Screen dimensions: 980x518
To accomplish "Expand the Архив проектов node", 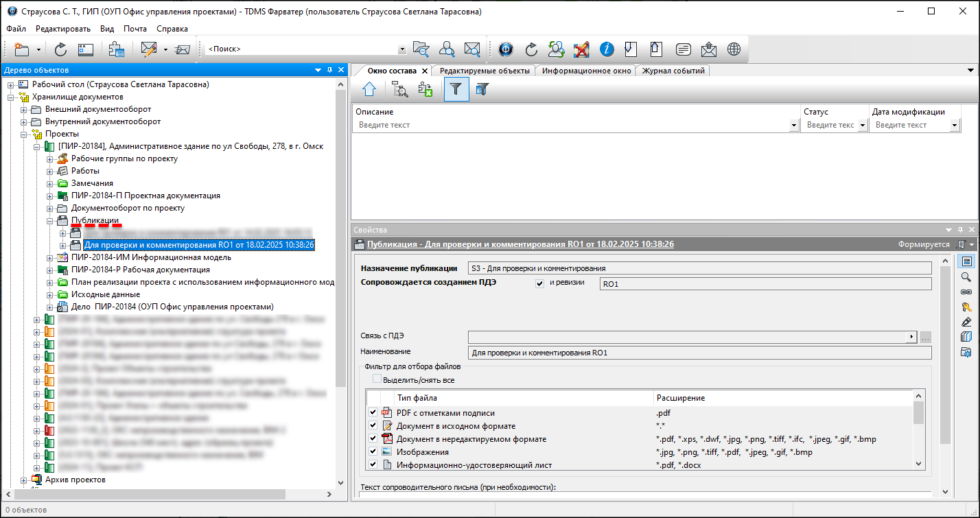I will [24, 480].
